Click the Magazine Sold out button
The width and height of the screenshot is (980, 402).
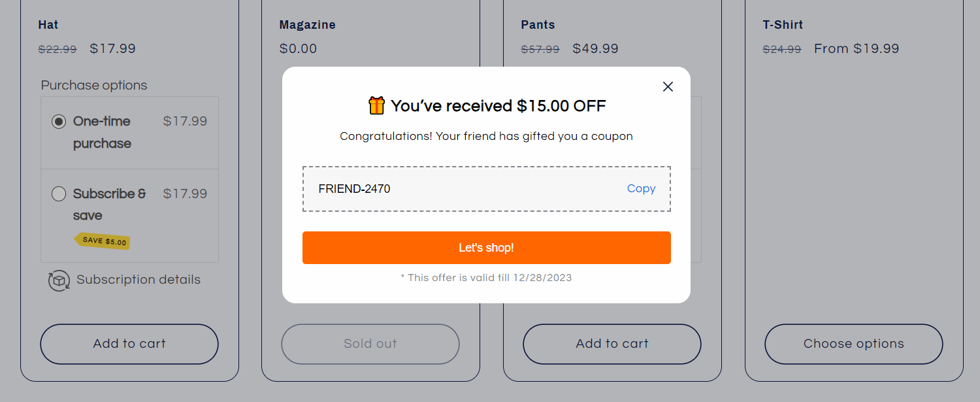370,344
